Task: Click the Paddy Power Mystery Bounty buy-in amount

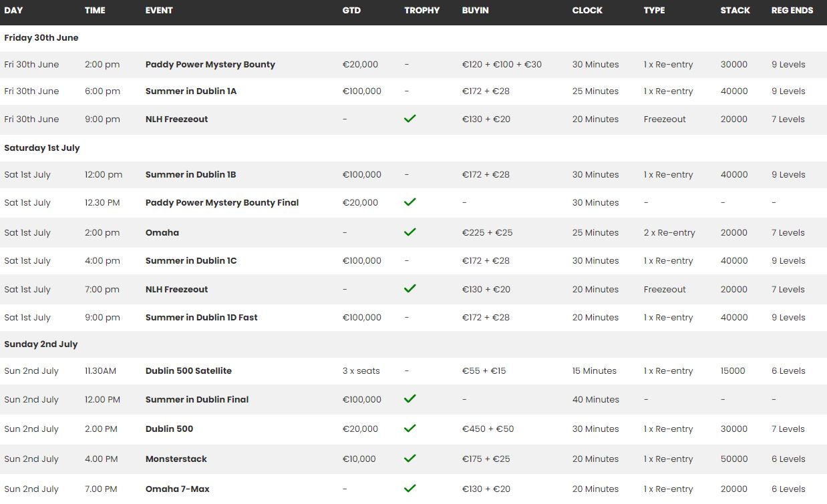Action: tap(502, 65)
